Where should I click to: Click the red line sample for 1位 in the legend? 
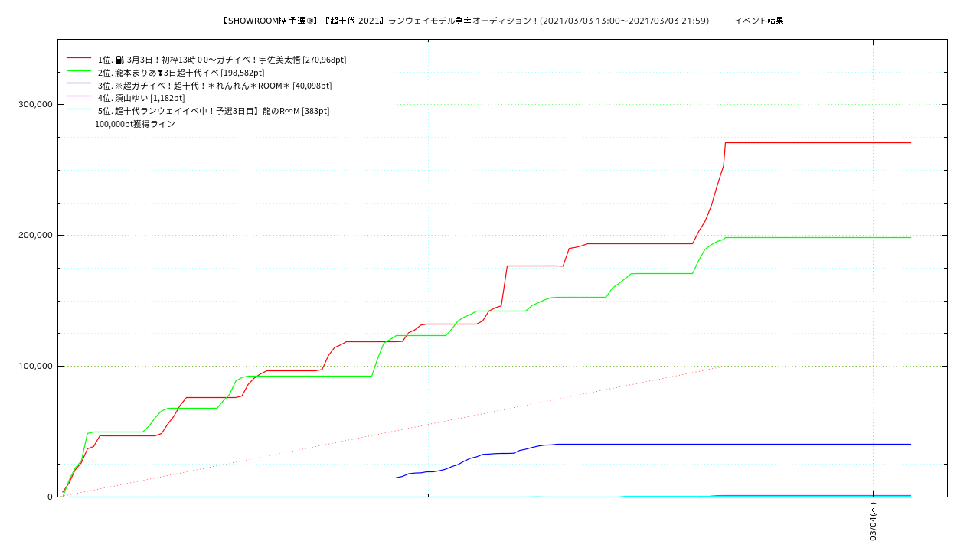pos(79,58)
